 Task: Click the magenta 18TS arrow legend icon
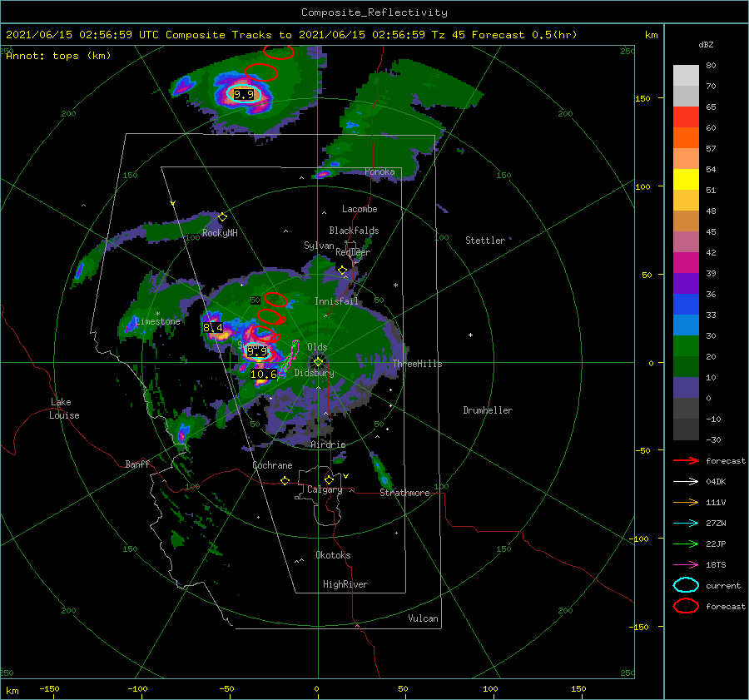(x=686, y=565)
